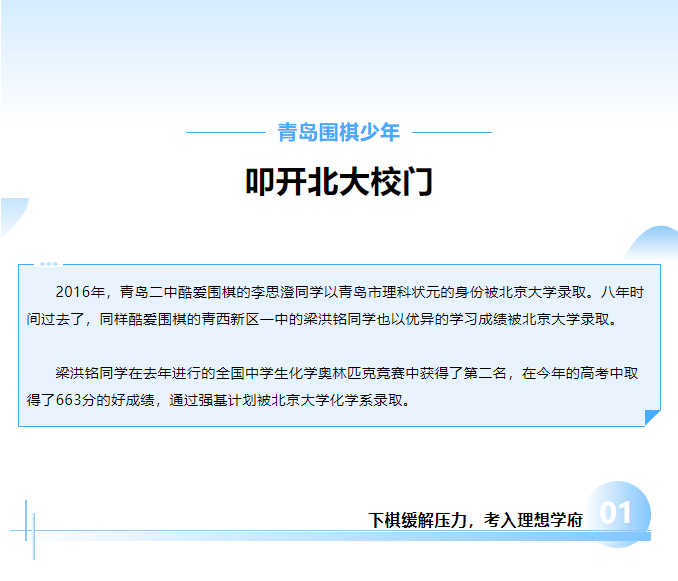Click the headline '叩开北大校门'
The width and height of the screenshot is (678, 581).
click(x=339, y=182)
